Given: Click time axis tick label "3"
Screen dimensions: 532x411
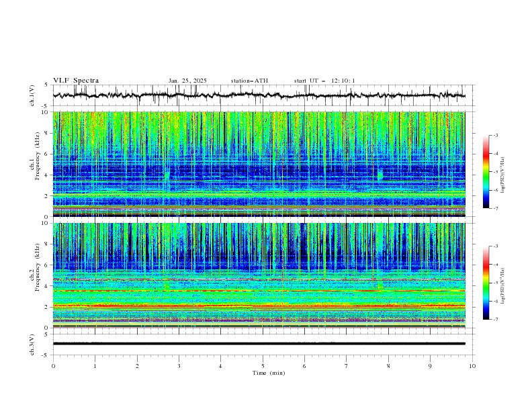Looking at the screenshot, I should [179, 366].
